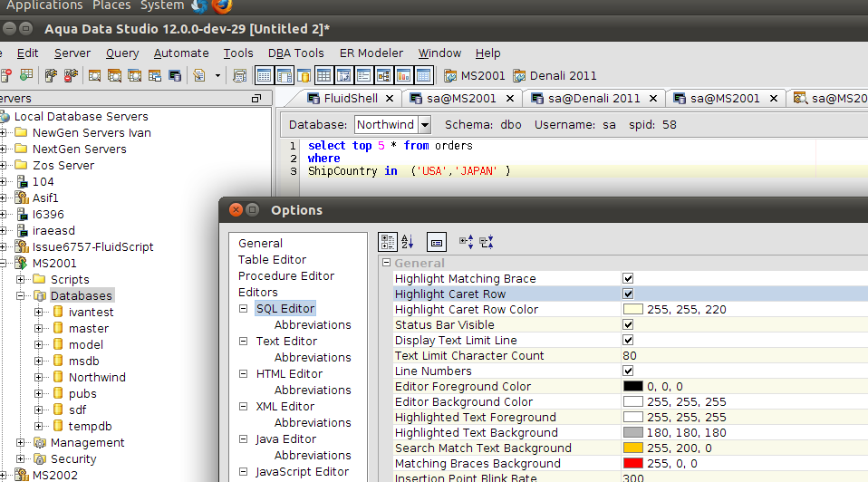Uncheck Highlight Matching Brace
Viewport: 868px width, 482px height.
(628, 278)
